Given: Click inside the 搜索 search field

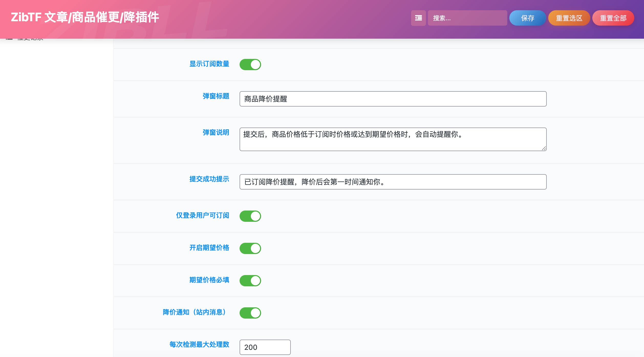Looking at the screenshot, I should point(467,18).
